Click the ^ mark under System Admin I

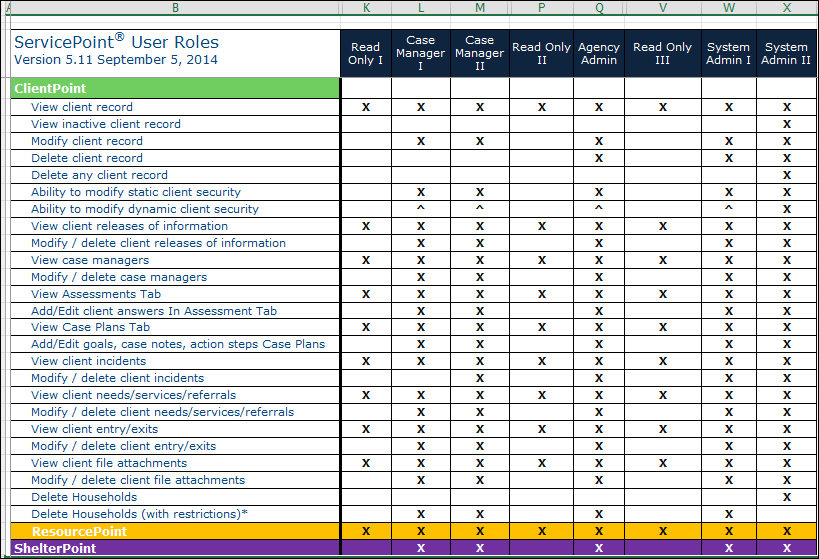tap(729, 208)
